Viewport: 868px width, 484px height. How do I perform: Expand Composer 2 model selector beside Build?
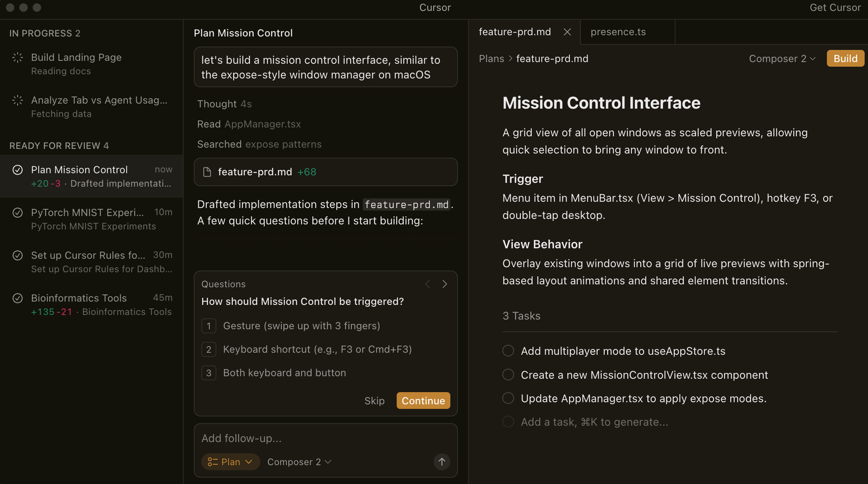782,59
